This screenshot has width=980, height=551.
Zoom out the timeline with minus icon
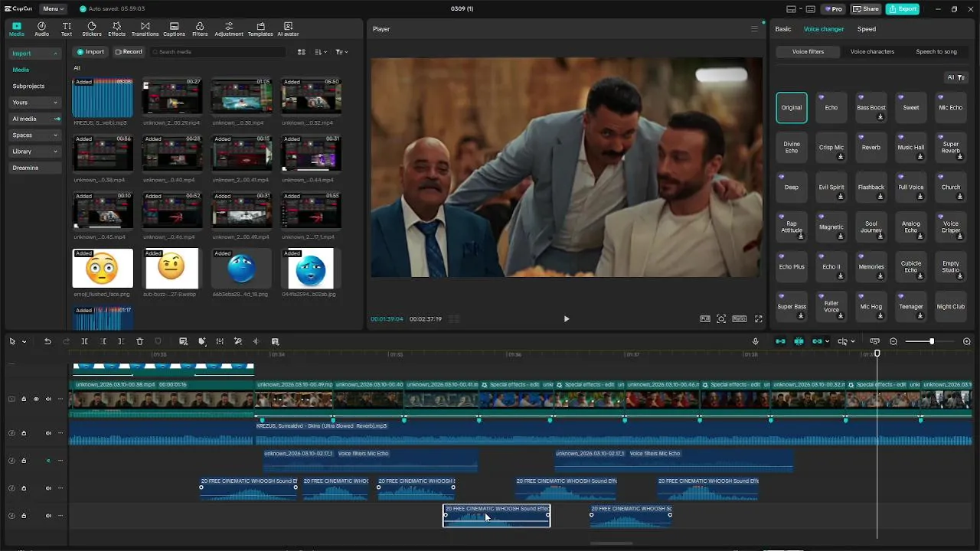click(x=893, y=341)
